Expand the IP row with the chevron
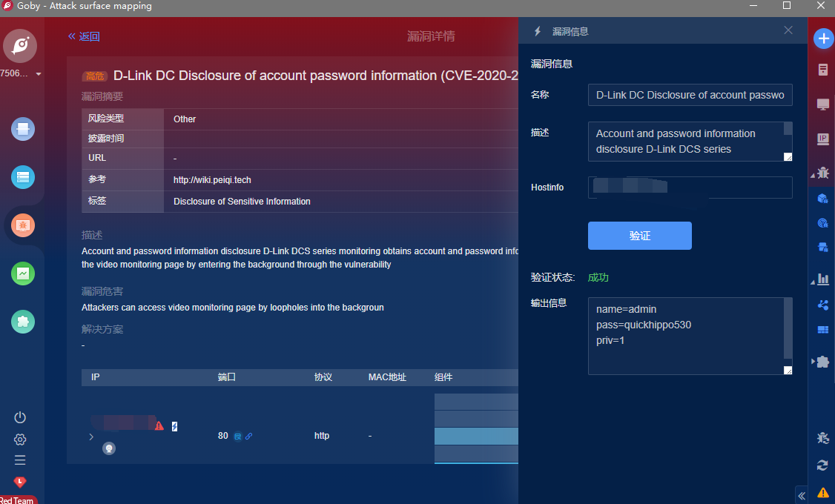The width and height of the screenshot is (835, 504). tap(91, 437)
